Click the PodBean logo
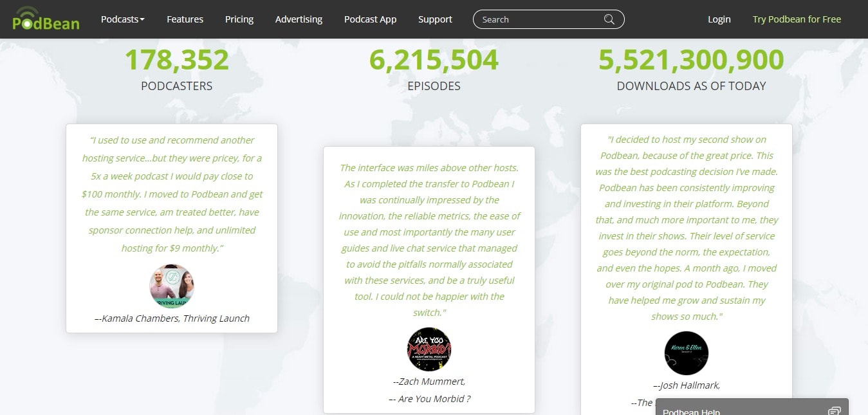 (46, 19)
